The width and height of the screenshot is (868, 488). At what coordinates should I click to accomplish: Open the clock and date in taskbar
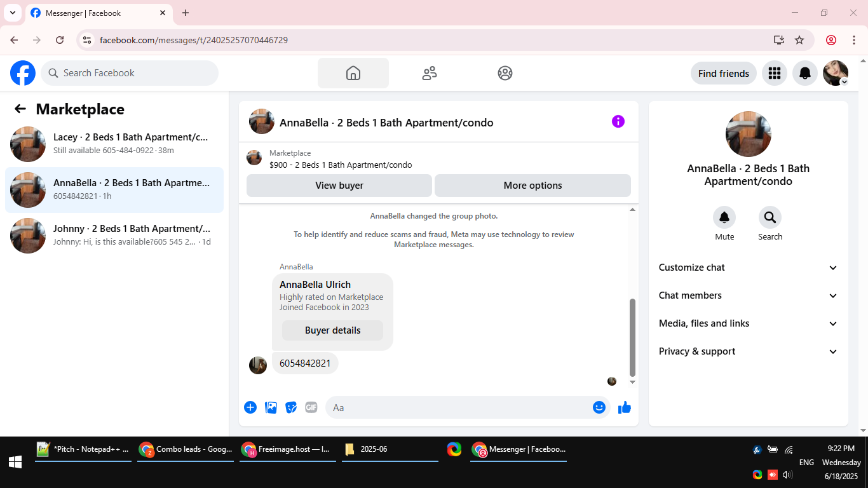click(841, 462)
